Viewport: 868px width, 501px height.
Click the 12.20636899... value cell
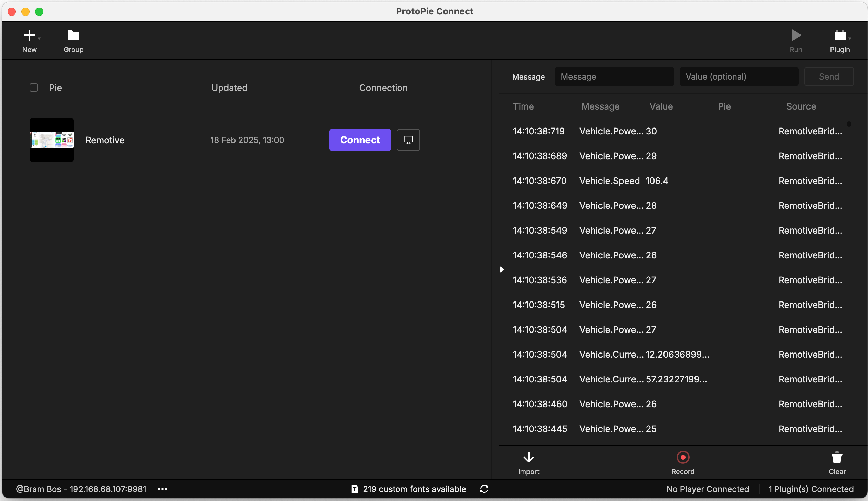pyautogui.click(x=677, y=355)
